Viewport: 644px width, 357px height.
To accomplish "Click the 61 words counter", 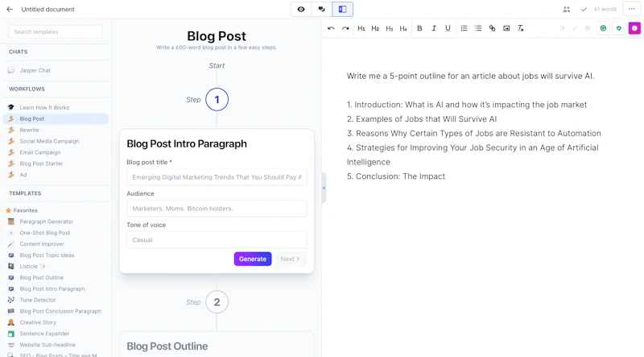I will [605, 9].
